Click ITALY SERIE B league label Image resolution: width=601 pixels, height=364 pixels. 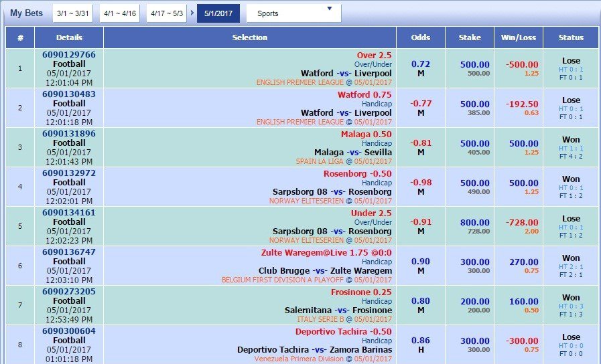[320, 319]
